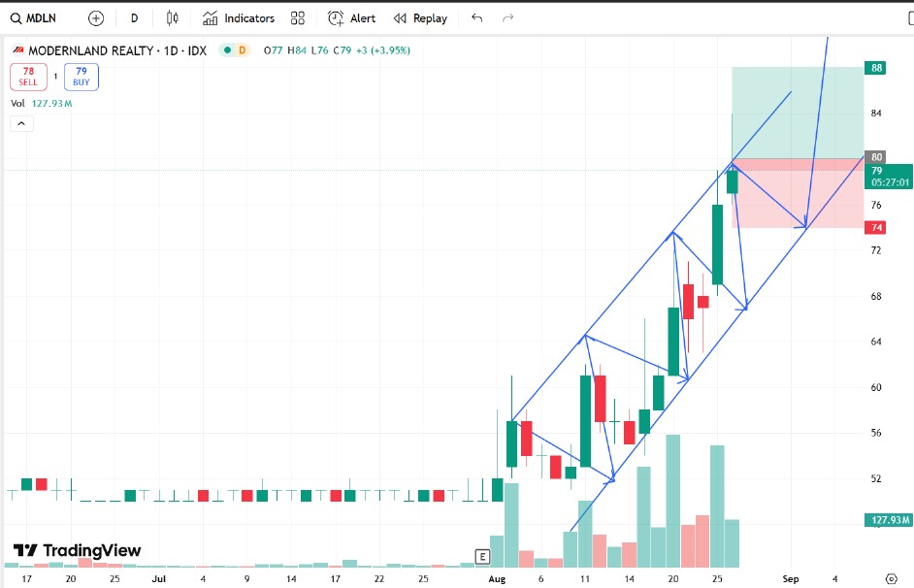Image resolution: width=914 pixels, height=588 pixels.
Task: Click the E earnings marker on the chart
Action: point(482,557)
